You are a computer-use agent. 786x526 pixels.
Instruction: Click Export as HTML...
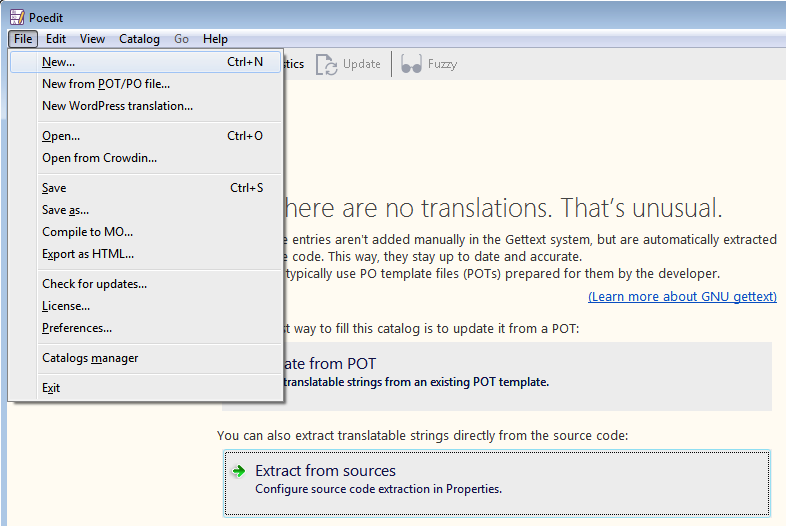click(x=88, y=254)
